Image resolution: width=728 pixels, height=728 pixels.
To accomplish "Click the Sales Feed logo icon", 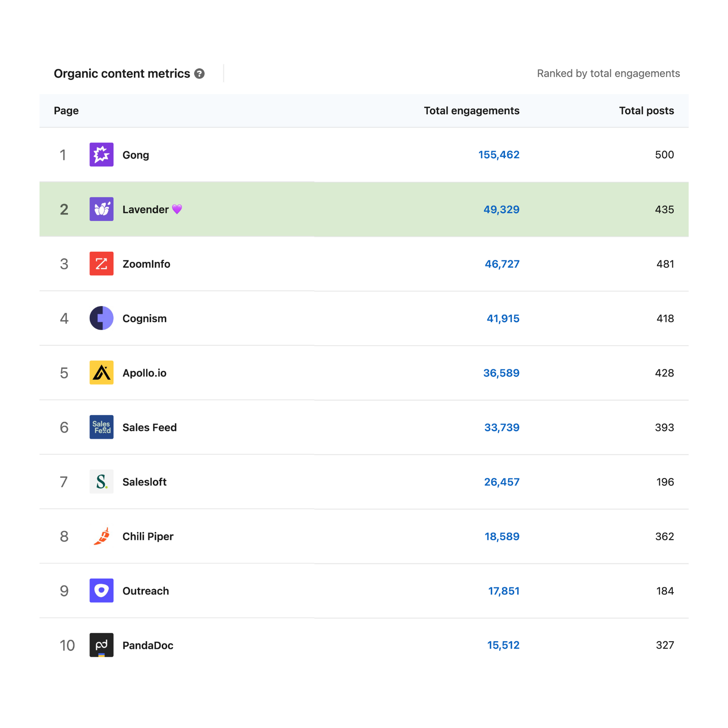I will click(101, 427).
